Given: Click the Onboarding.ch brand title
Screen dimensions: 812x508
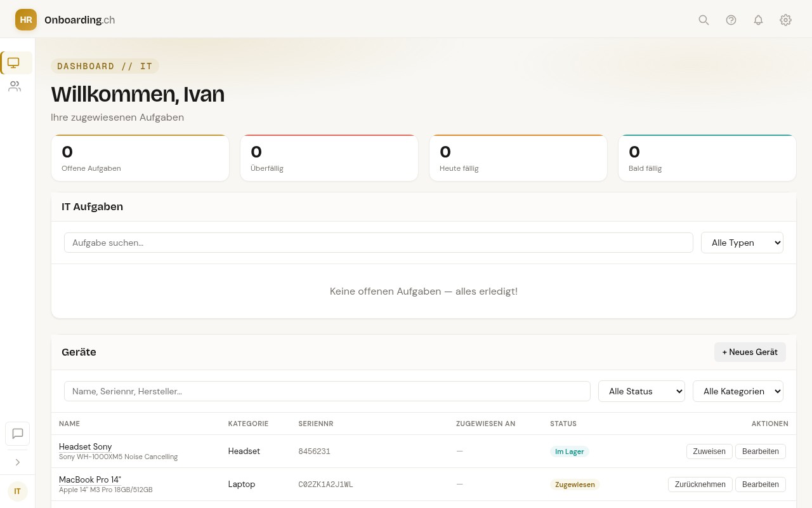Looking at the screenshot, I should coord(79,20).
